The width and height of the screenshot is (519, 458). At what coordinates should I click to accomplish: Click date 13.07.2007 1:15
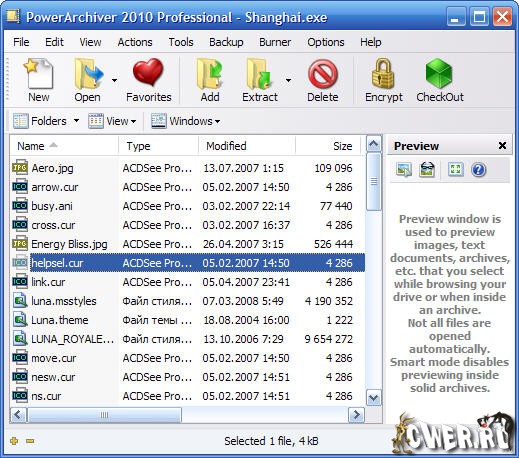pos(243,168)
